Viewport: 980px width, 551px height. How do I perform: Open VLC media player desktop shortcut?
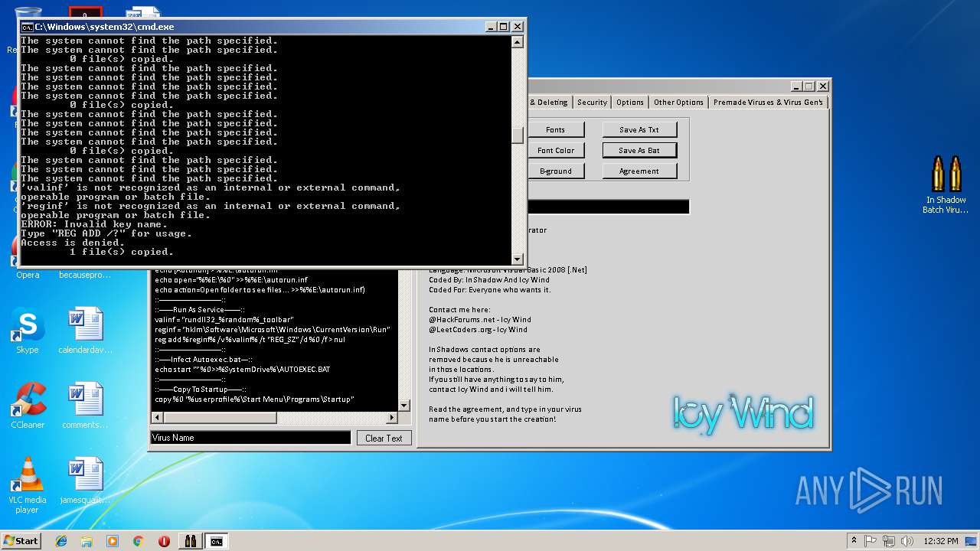[28, 485]
